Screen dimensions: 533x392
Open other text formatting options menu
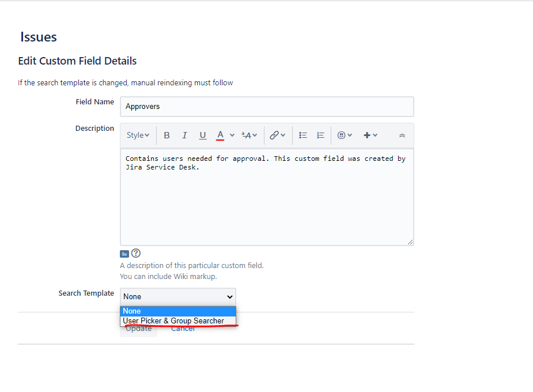(x=249, y=135)
